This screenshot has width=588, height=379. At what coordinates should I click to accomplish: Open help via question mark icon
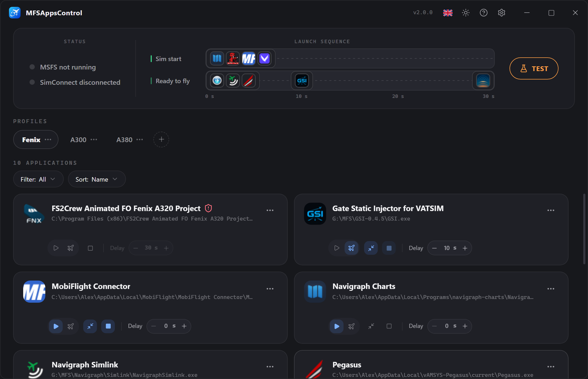click(x=483, y=13)
